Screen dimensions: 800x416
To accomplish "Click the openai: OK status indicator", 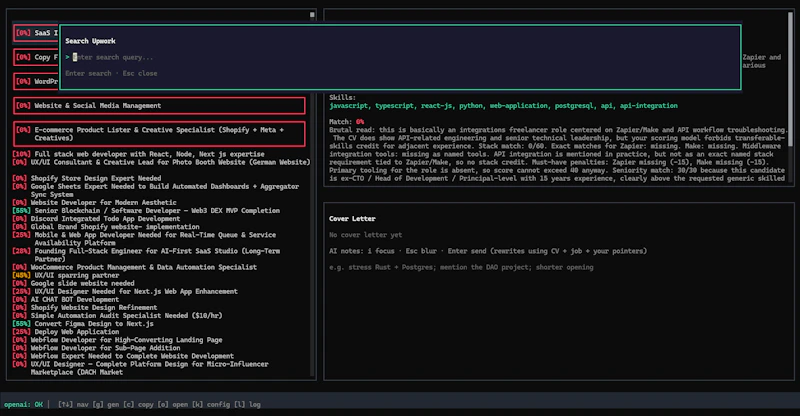I will pyautogui.click(x=23, y=404).
